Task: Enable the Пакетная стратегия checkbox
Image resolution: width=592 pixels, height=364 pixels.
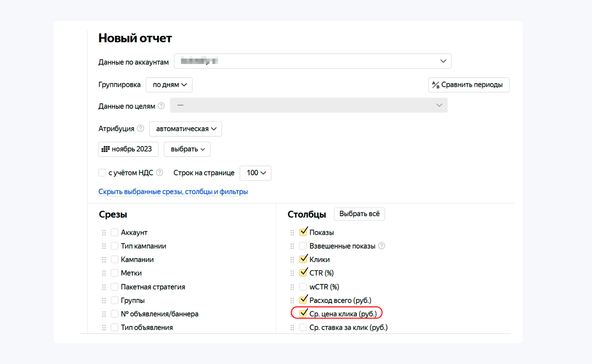Action: point(115,287)
